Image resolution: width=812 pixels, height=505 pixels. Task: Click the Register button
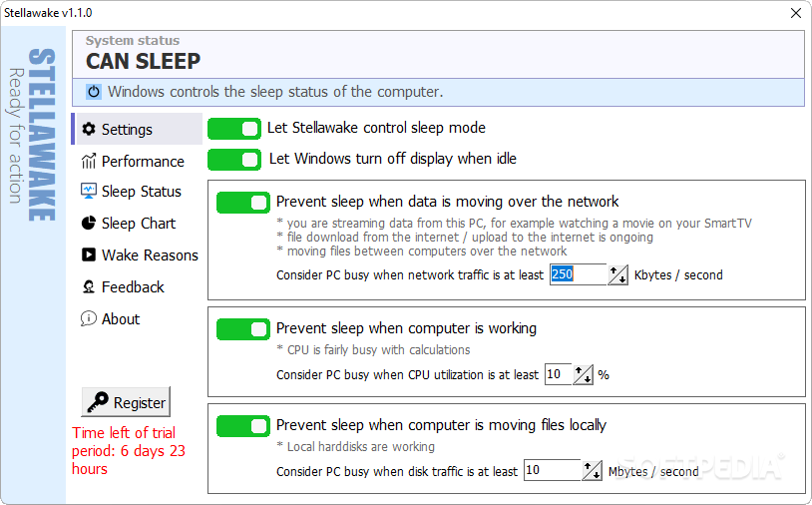[x=126, y=402]
